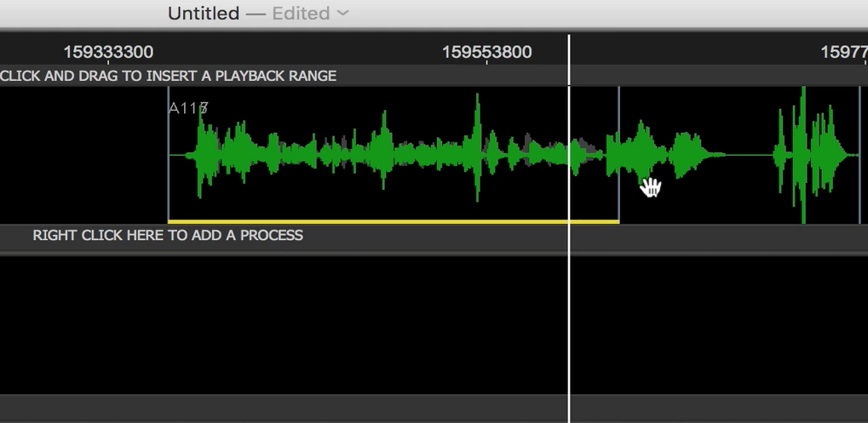Click the playback range insertion bar text
Image resolution: width=868 pixels, height=423 pixels.
[169, 76]
